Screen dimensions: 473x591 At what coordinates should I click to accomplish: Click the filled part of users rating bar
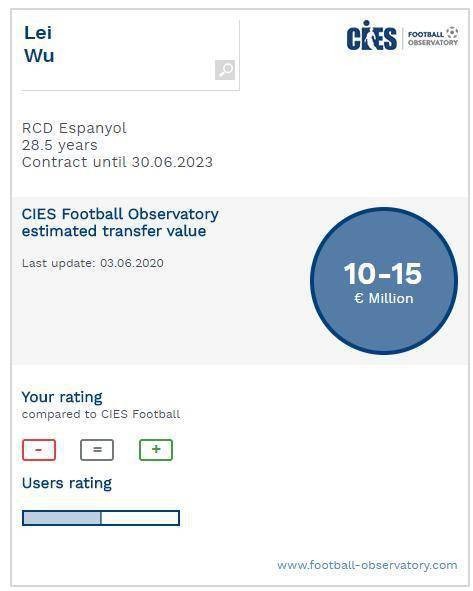coord(61,518)
